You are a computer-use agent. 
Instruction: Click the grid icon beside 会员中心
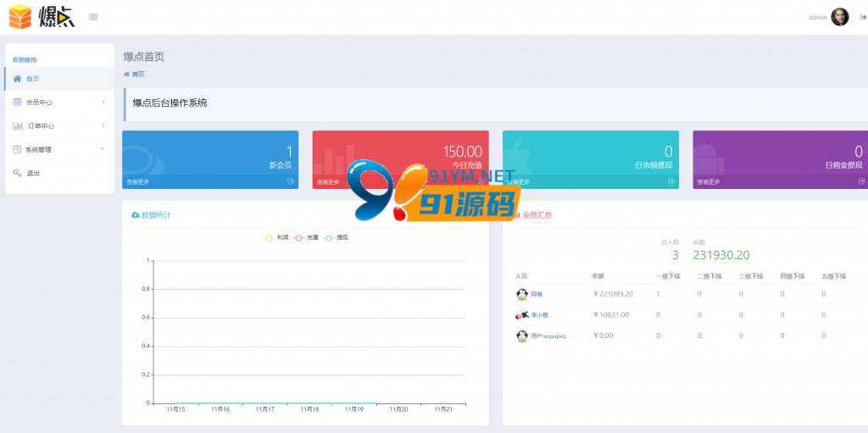coord(17,102)
